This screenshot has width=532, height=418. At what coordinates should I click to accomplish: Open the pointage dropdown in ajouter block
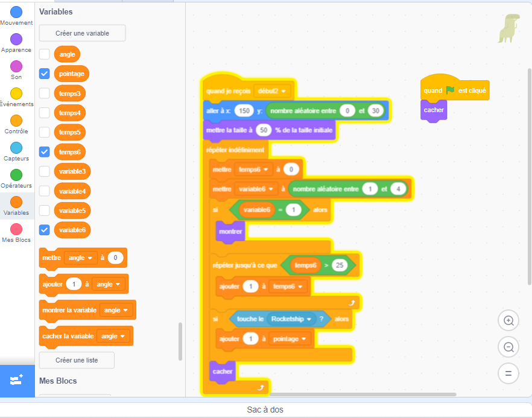point(290,338)
